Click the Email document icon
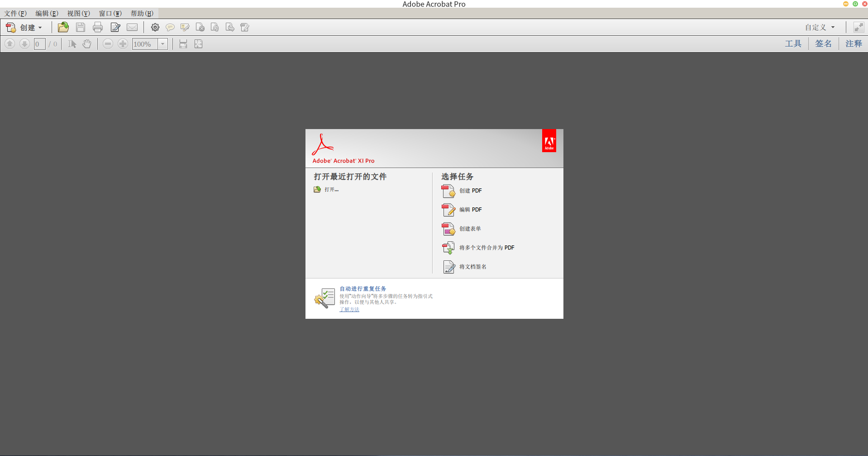The height and width of the screenshot is (456, 868). (x=132, y=27)
